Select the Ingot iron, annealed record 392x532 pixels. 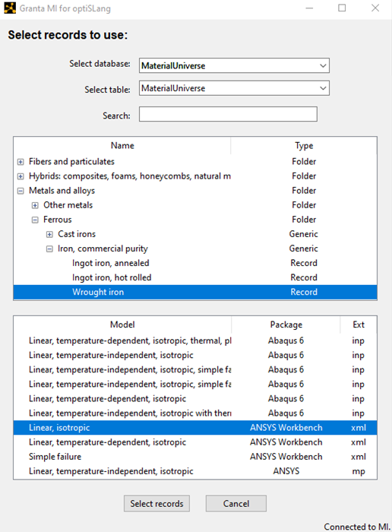pos(195,263)
